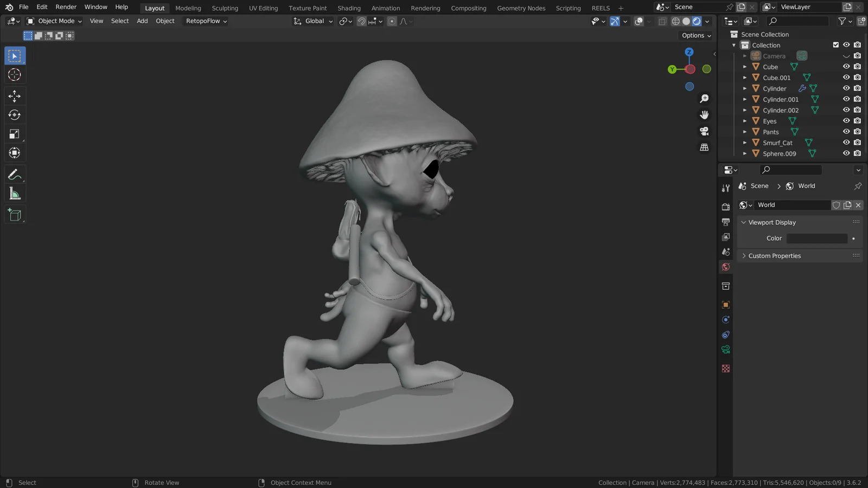Select the Annotate tool
The image size is (868, 488).
[x=15, y=174]
